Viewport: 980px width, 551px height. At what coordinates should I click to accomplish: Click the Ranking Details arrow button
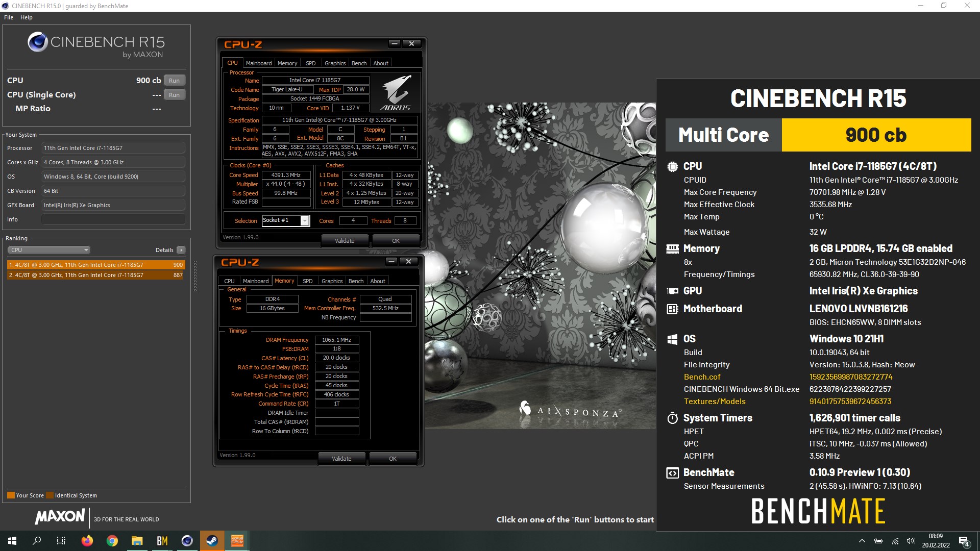(x=181, y=250)
